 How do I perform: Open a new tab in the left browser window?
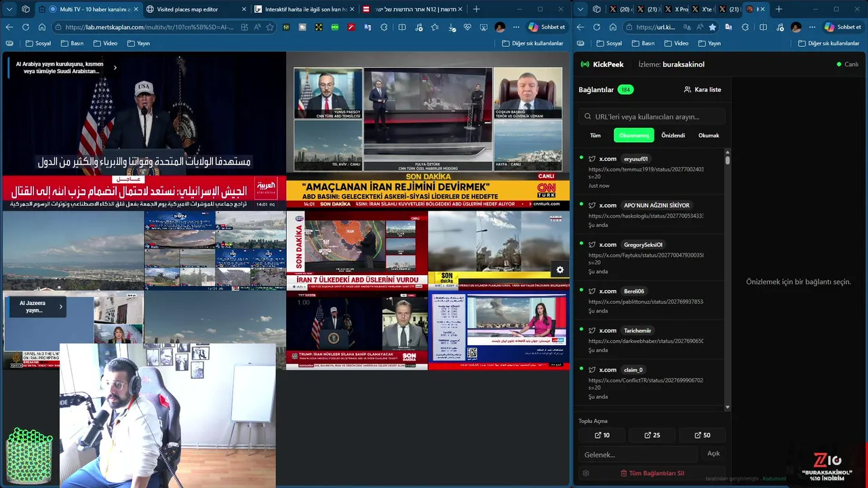(x=476, y=9)
